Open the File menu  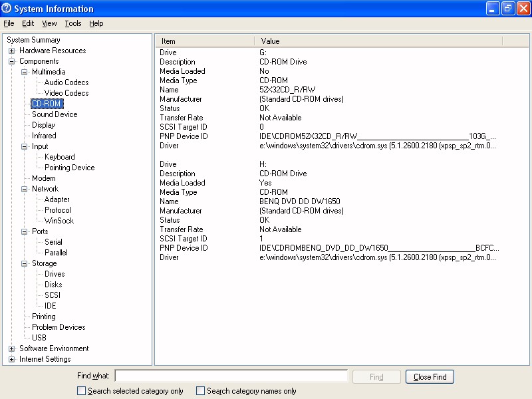pos(9,23)
